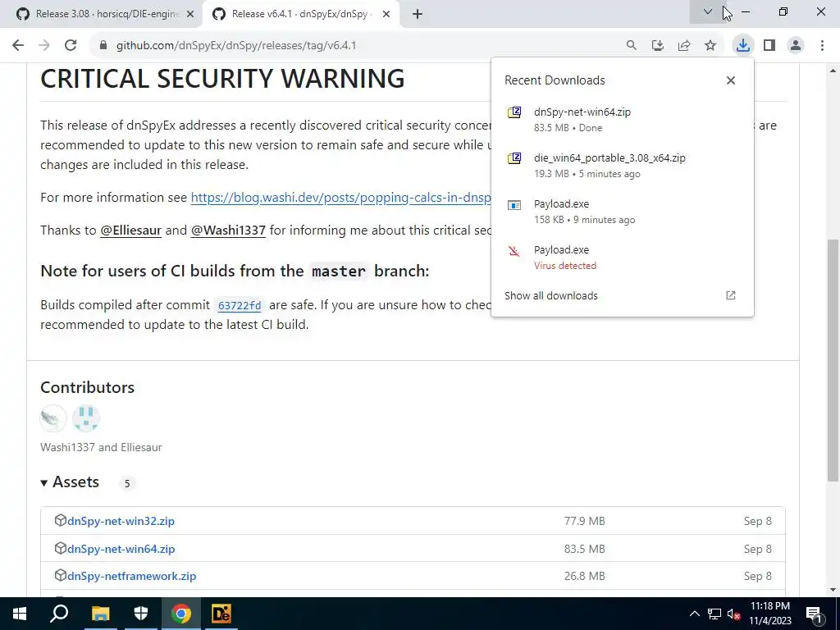Go forward using the forward arrow
Screen dimensions: 840x630
point(44,45)
